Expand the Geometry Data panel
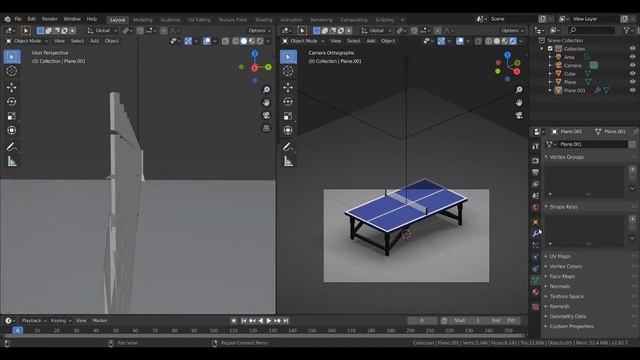 [567, 316]
